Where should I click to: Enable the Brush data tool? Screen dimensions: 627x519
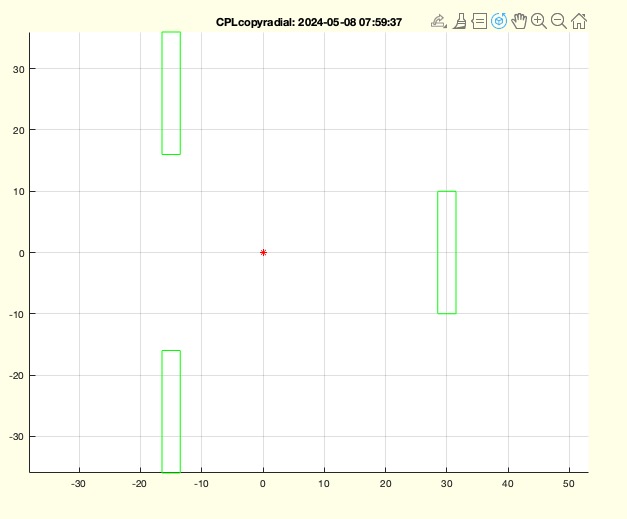[x=459, y=21]
